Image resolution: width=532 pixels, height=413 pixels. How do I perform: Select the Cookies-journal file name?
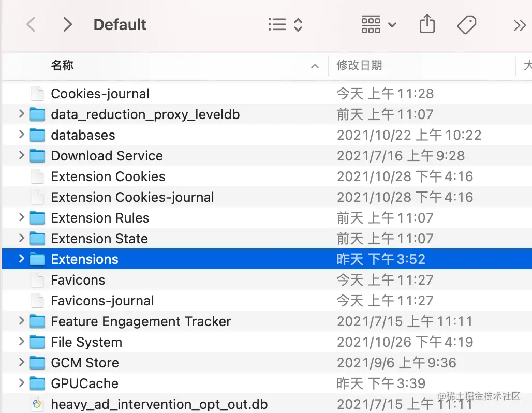100,94
